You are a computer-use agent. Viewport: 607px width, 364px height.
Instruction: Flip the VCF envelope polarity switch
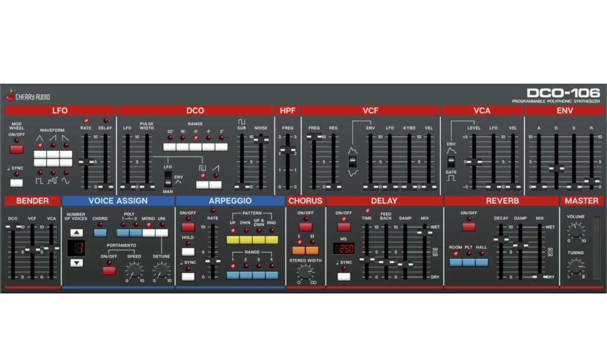[x=353, y=161]
